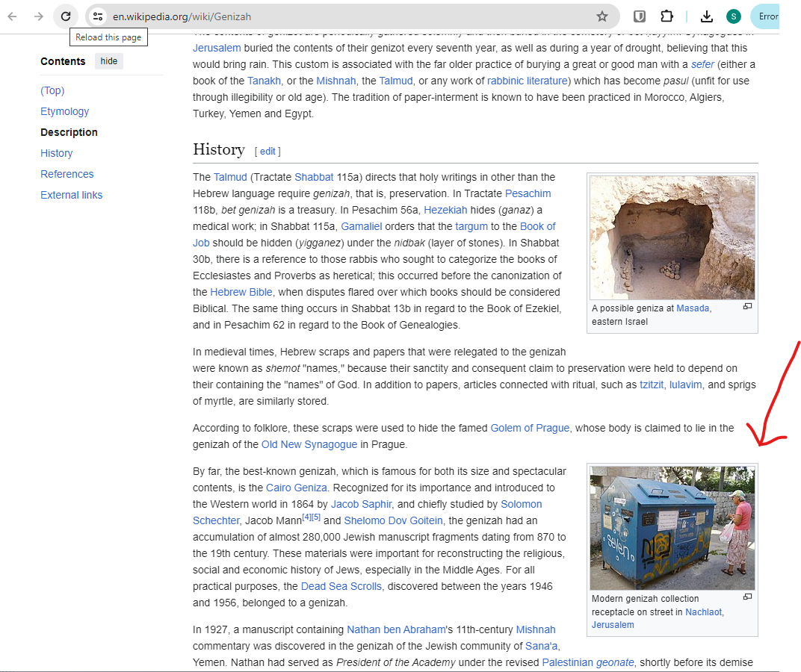
Task: Open the shield extension icon
Action: [639, 16]
